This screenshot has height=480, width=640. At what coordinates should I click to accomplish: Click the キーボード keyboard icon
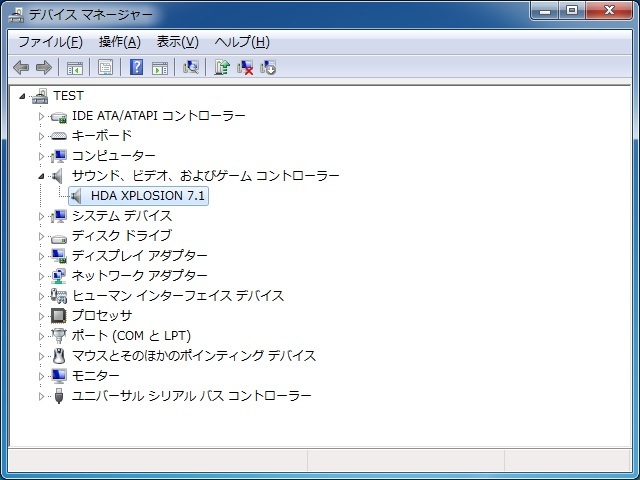tap(59, 136)
